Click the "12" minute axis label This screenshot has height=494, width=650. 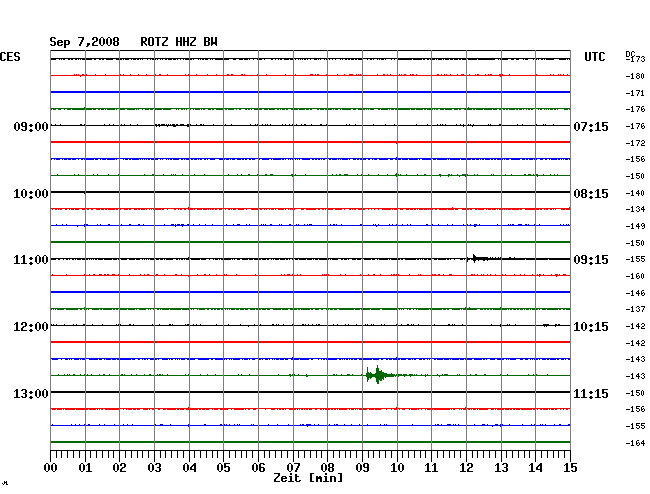[x=466, y=468]
